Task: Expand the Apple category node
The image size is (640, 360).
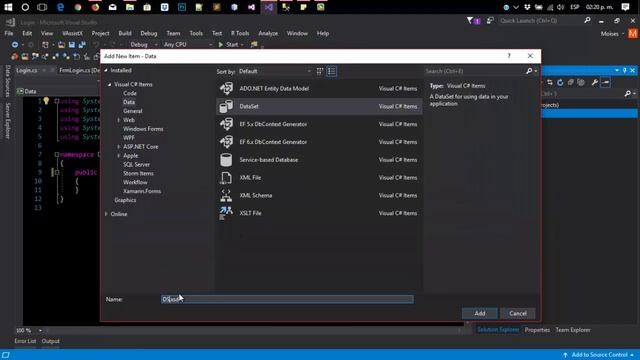Action: coord(119,156)
